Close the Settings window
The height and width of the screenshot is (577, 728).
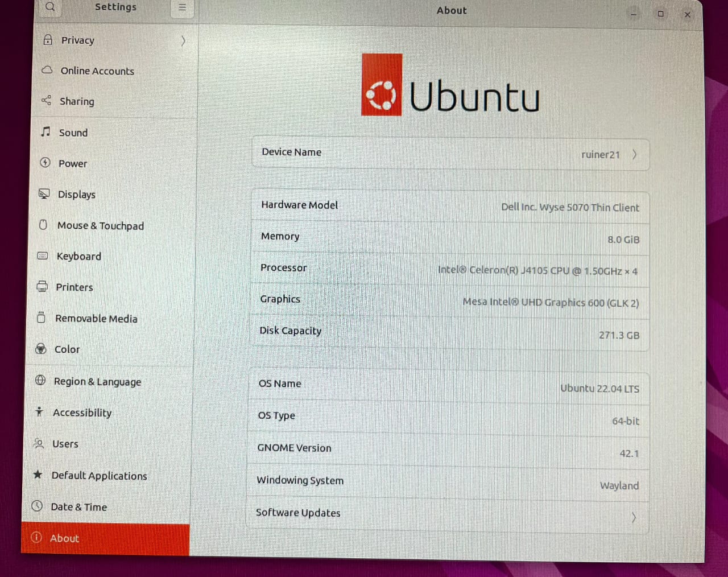(687, 14)
